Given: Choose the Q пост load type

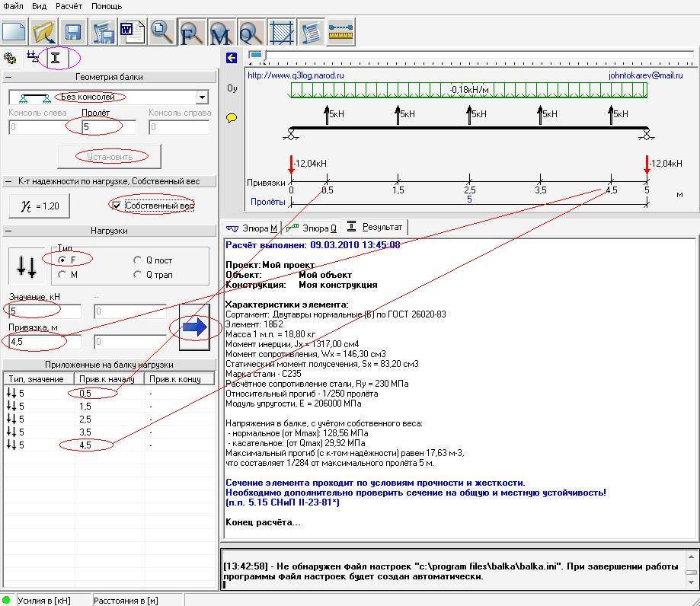Looking at the screenshot, I should click(138, 260).
